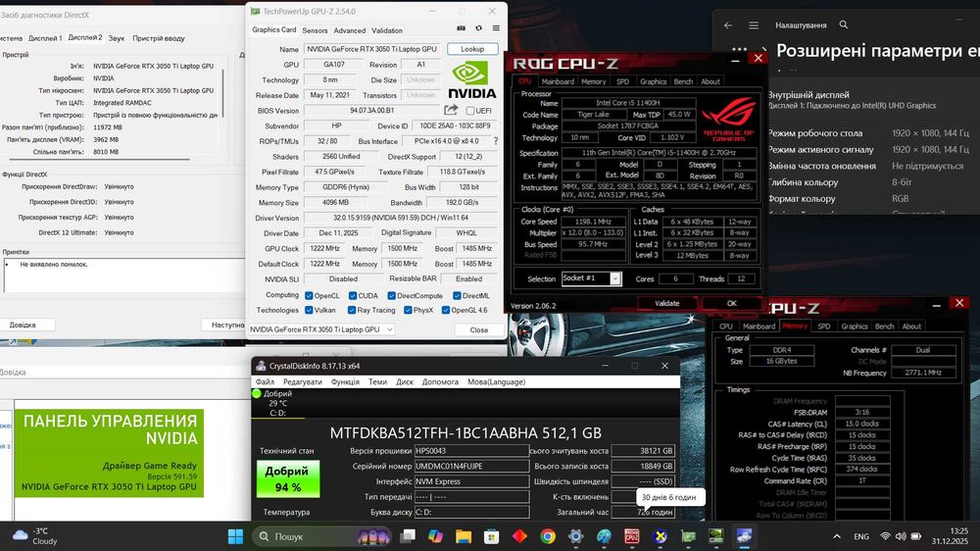Open Функція menu in CrystalDiskInfo

(x=345, y=382)
